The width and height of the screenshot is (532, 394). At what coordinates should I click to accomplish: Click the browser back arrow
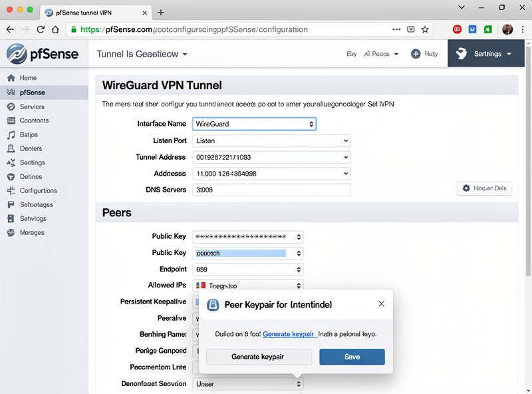click(x=10, y=29)
